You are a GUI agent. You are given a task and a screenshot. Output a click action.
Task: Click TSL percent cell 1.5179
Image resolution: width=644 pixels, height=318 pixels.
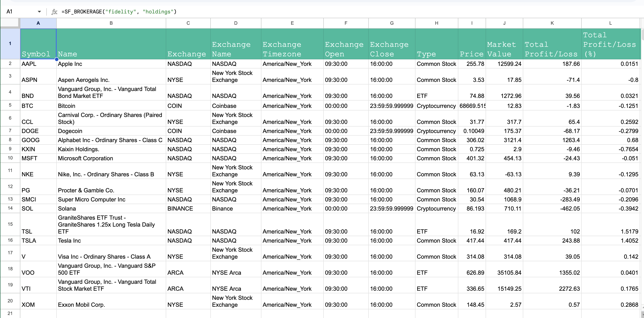click(x=610, y=224)
